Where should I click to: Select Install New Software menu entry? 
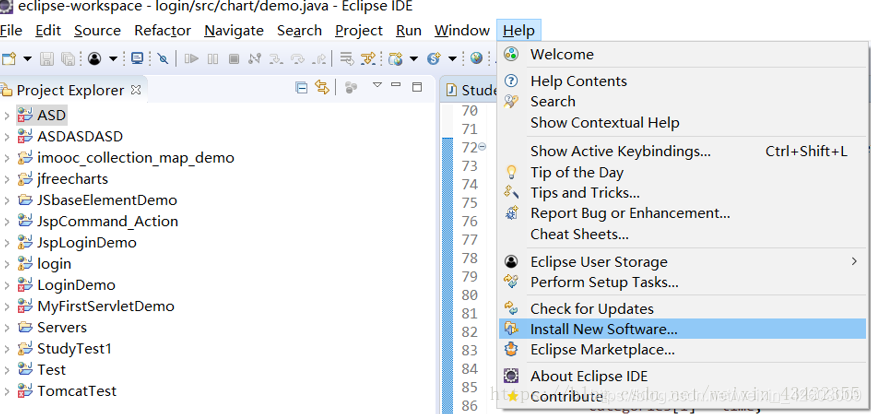click(683, 329)
